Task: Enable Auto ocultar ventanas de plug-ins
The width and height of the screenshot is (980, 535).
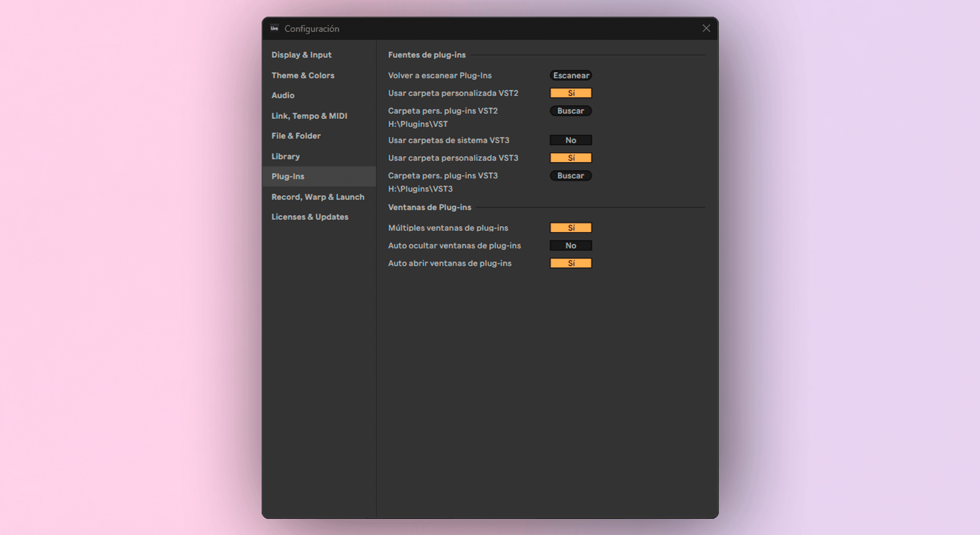Action: (570, 246)
